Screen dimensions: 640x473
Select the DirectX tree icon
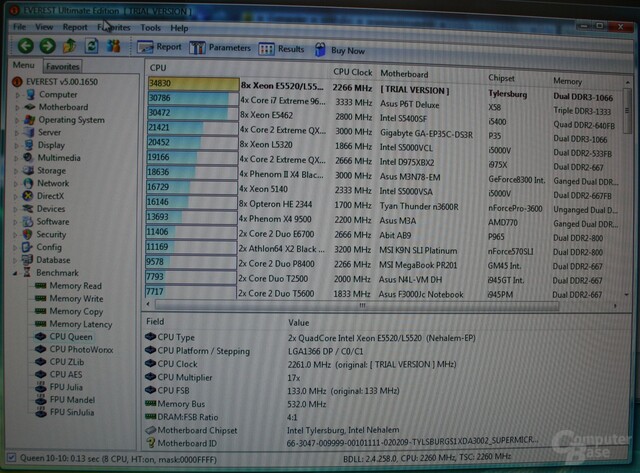(27, 196)
